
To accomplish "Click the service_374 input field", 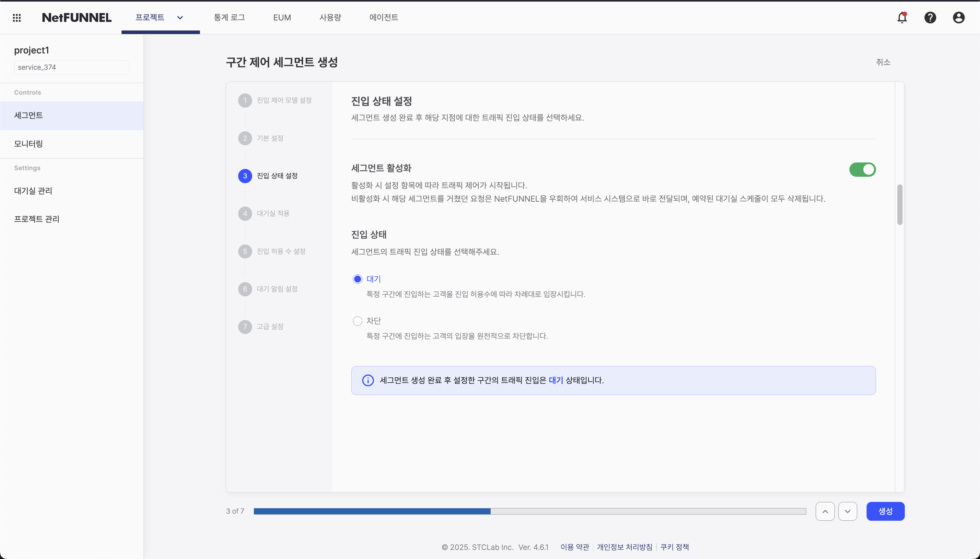I will [x=71, y=67].
